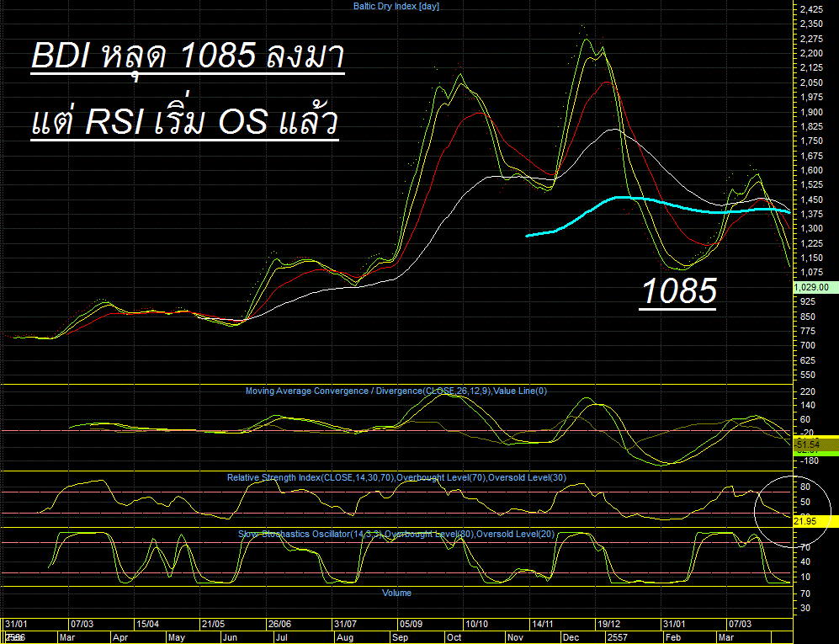839x644 pixels.
Task: Click the "40" stochastics axis value
Action: 805,562
